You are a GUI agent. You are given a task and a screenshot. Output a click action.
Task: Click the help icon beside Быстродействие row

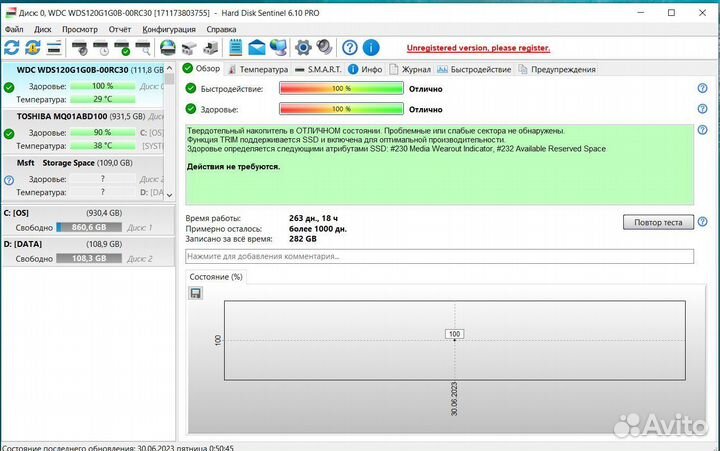click(x=702, y=89)
